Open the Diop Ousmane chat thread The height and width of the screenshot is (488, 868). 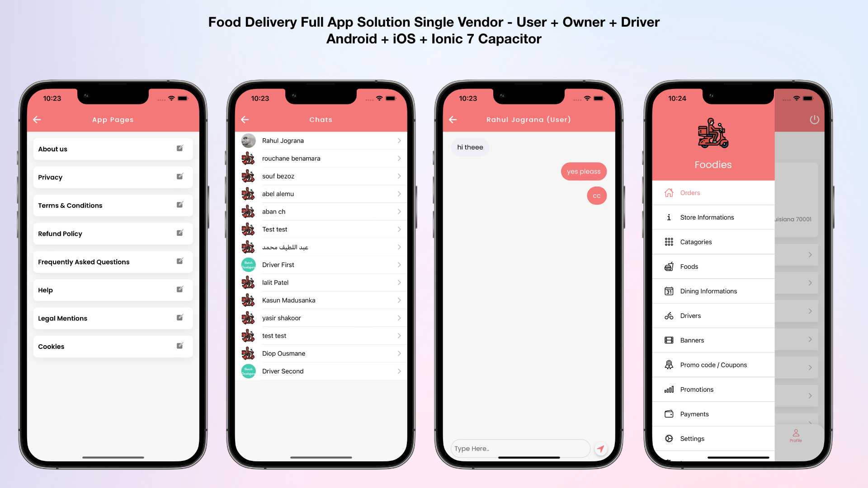pos(322,353)
